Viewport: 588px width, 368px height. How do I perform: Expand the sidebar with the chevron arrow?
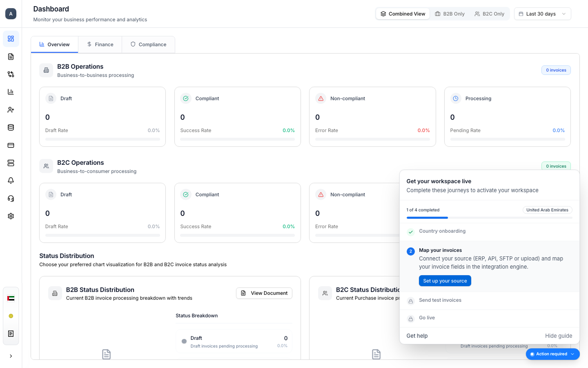point(11,356)
